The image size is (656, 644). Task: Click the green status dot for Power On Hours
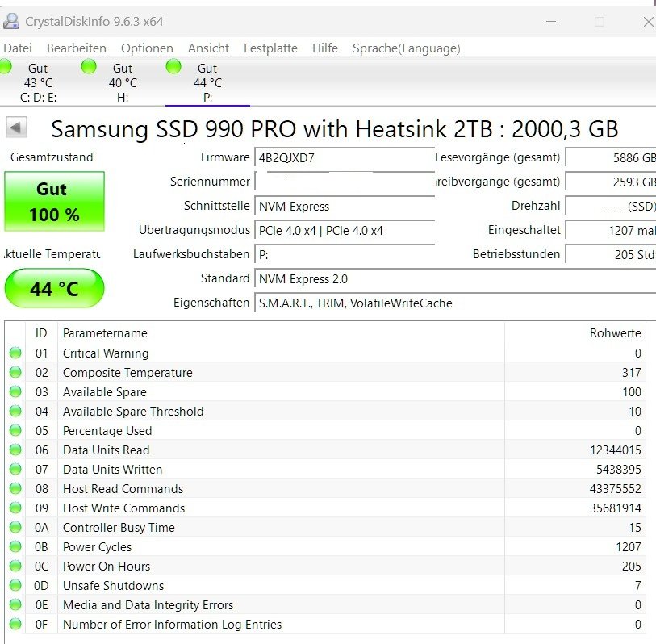(x=15, y=566)
